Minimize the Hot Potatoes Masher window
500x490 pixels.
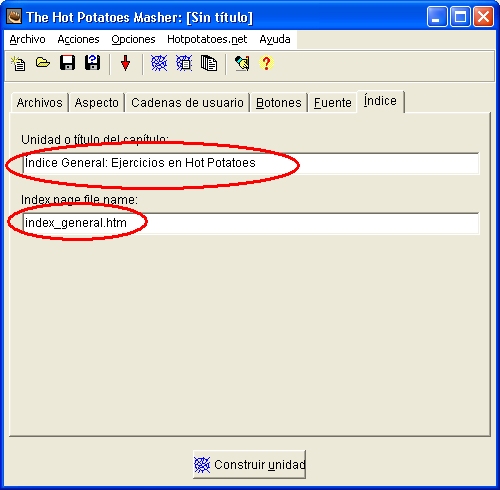437,17
